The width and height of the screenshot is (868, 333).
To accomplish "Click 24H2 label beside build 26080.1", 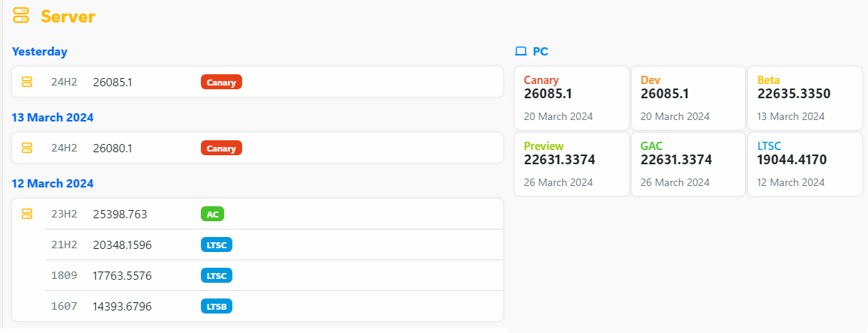I will [x=64, y=148].
